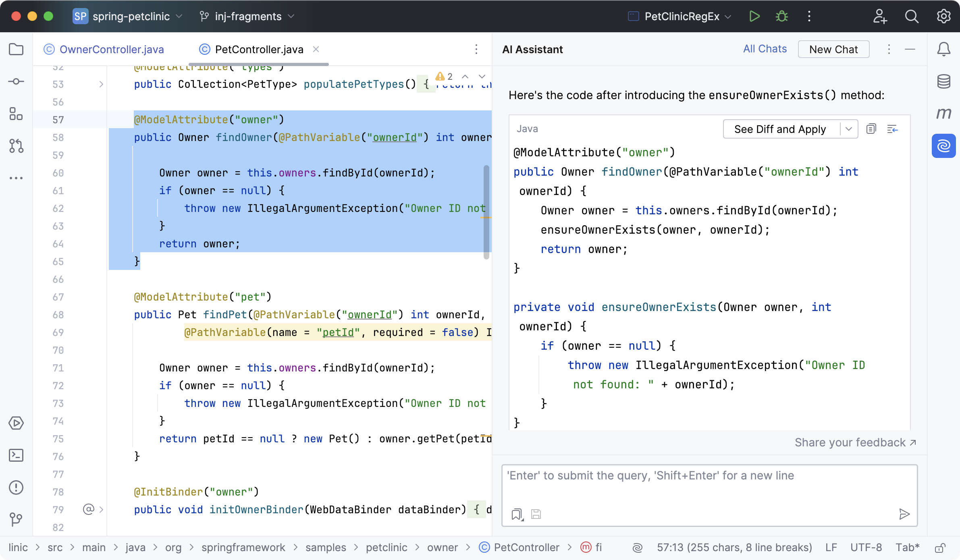Run PetClinicRegEx configuration

pos(754,16)
